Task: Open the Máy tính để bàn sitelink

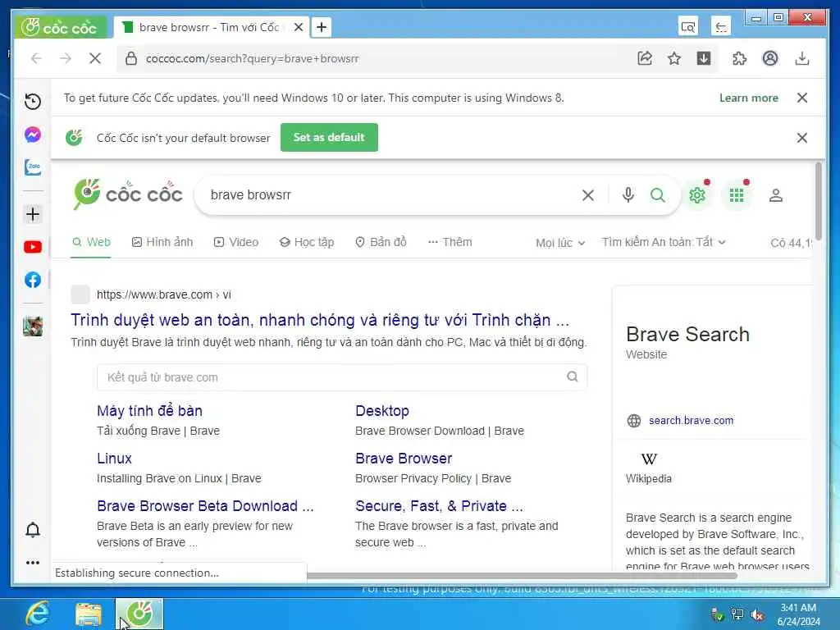Action: (x=149, y=411)
